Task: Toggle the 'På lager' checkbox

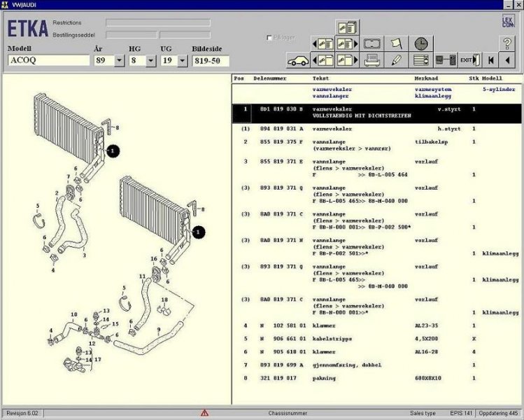Action: click(269, 38)
